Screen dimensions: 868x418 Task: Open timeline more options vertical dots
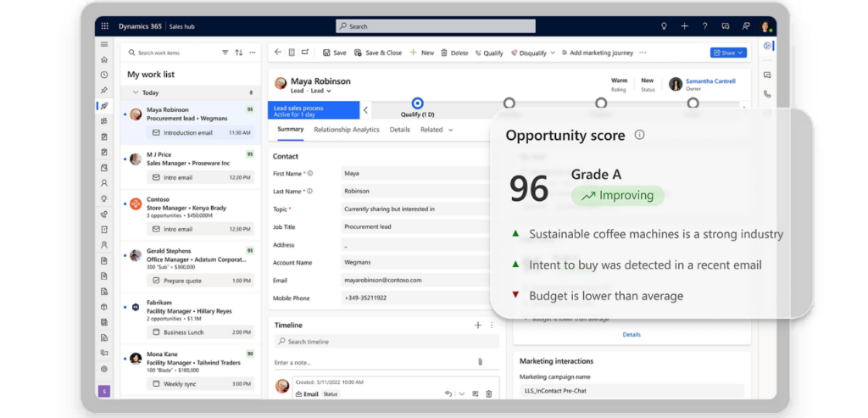click(x=492, y=325)
